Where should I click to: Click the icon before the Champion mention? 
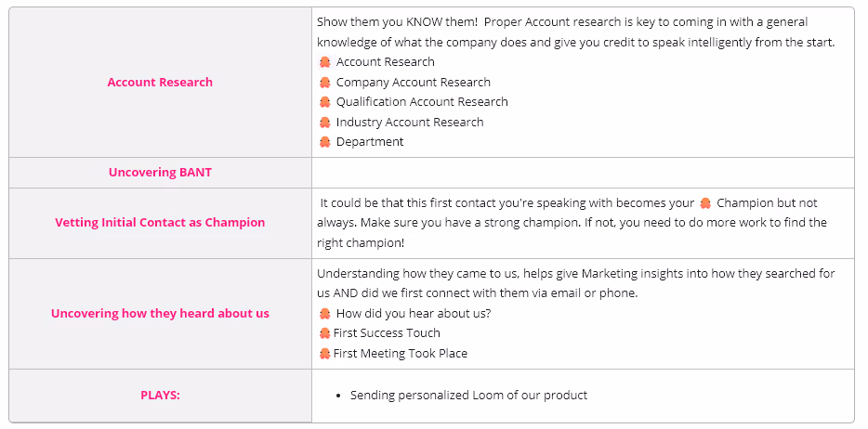[704, 203]
